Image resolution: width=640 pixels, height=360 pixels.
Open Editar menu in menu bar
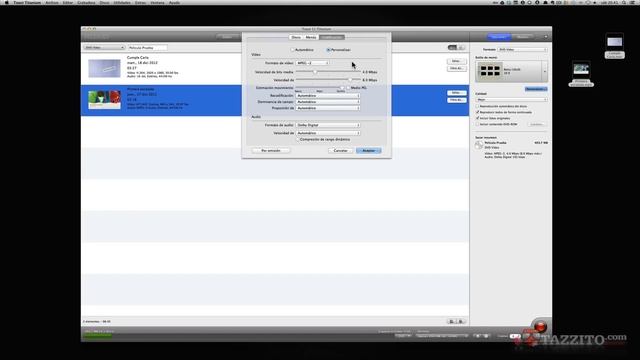(x=68, y=2)
